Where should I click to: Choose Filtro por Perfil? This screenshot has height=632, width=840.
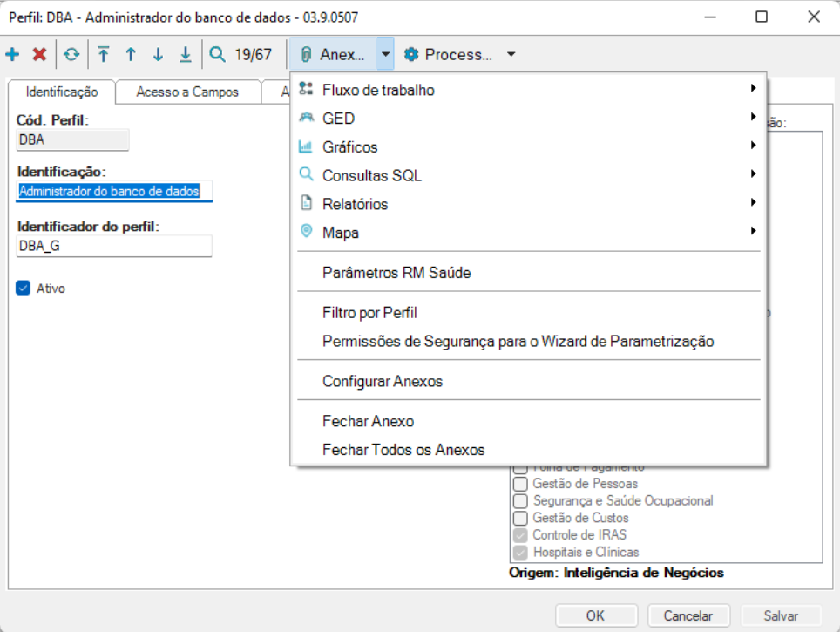tap(529, 313)
